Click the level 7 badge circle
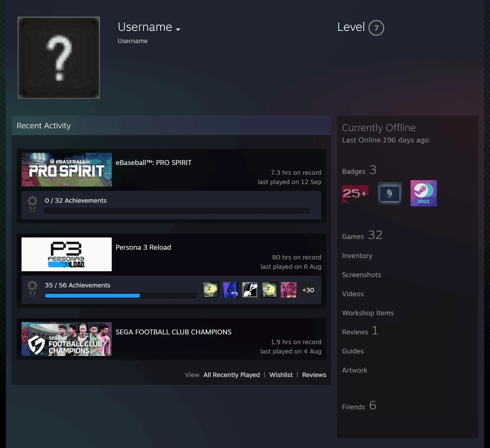 (376, 28)
